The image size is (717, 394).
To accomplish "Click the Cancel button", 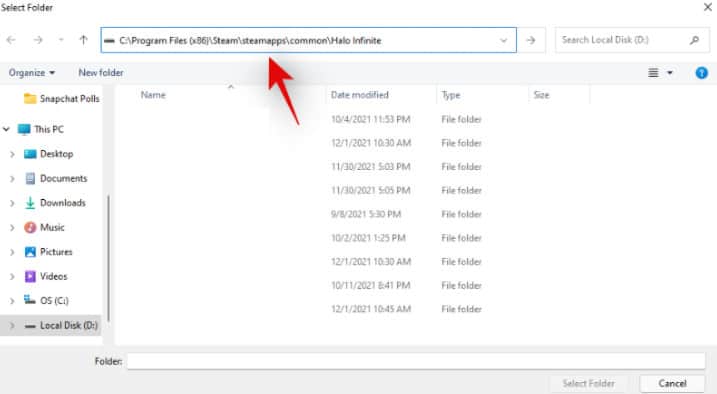I will pos(672,383).
